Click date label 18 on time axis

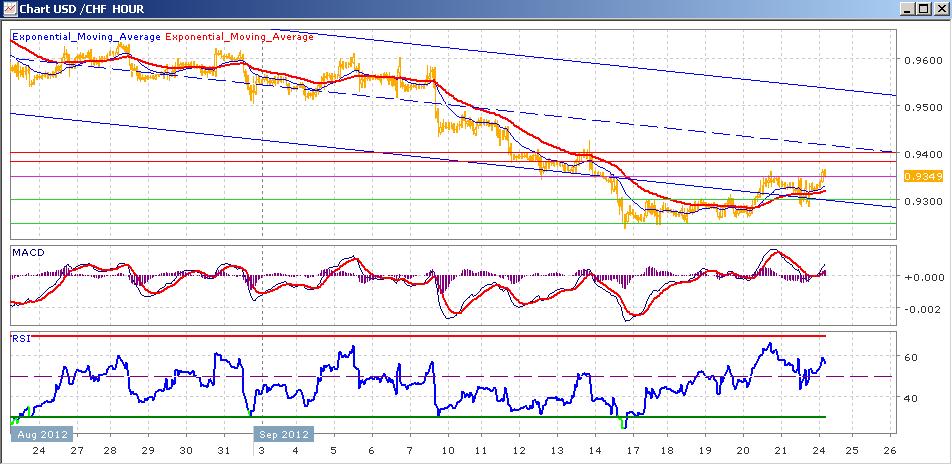coord(667,452)
